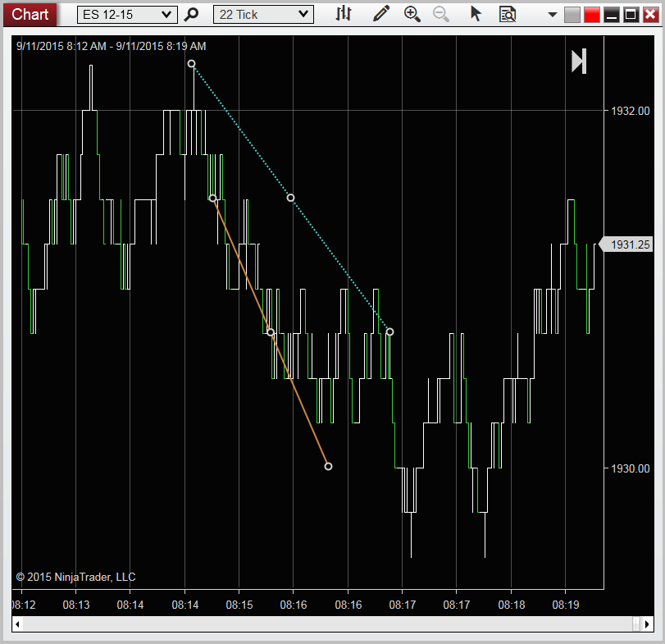Click the red link color swatch

[592, 16]
